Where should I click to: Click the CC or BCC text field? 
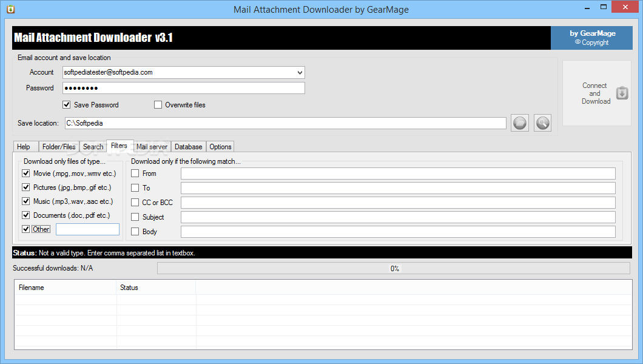click(x=398, y=203)
